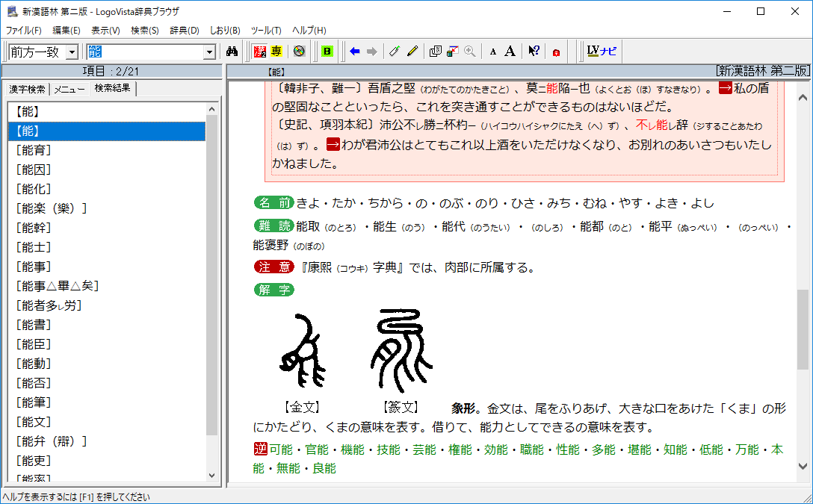Switch to the 漢字検索 tab
Viewport: 813px width, 504px height.
(27, 90)
